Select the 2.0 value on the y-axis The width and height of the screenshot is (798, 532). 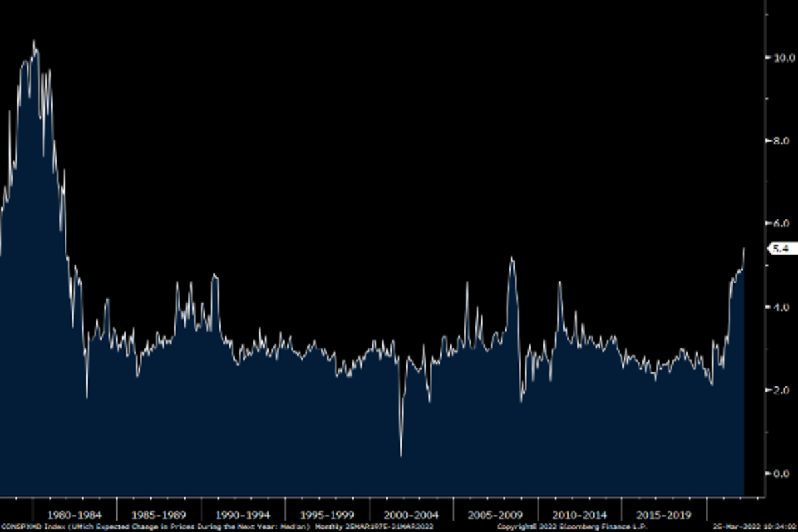click(779, 390)
